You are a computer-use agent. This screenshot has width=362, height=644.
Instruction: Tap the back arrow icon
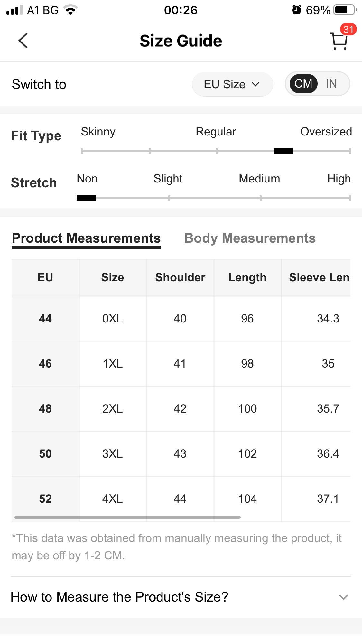point(23,41)
